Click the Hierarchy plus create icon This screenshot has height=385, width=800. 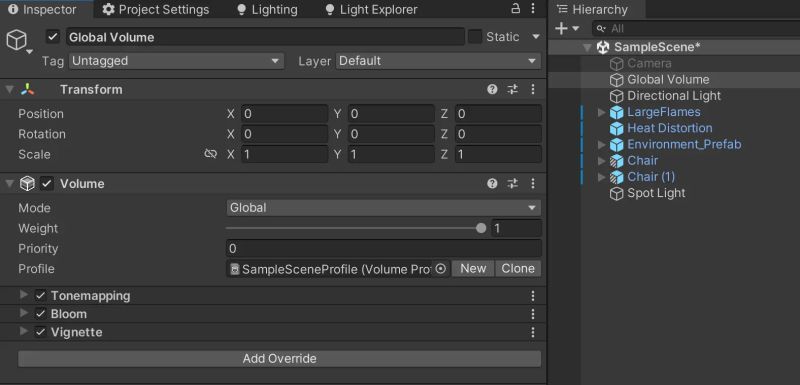click(561, 29)
